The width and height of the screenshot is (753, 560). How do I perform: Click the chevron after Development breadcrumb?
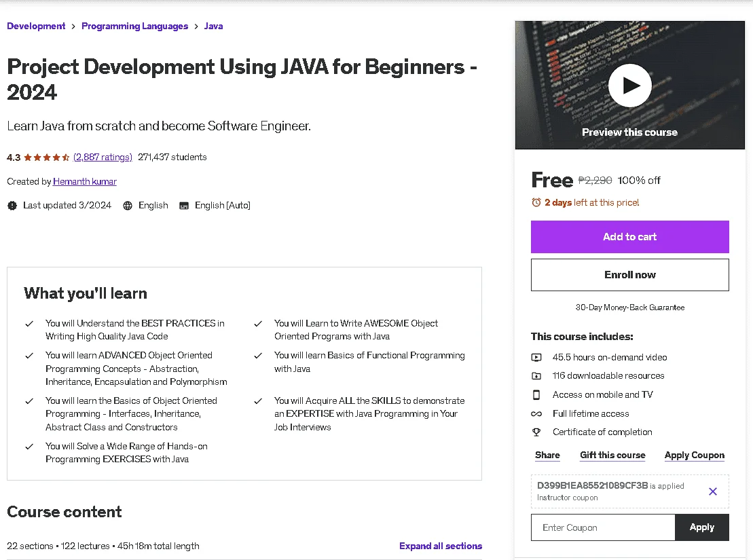(73, 26)
